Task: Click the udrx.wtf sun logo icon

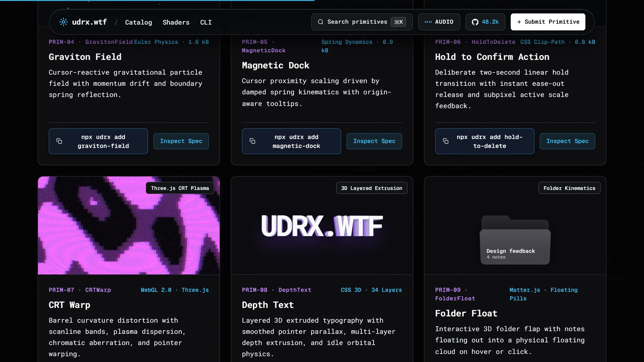Action: point(63,22)
